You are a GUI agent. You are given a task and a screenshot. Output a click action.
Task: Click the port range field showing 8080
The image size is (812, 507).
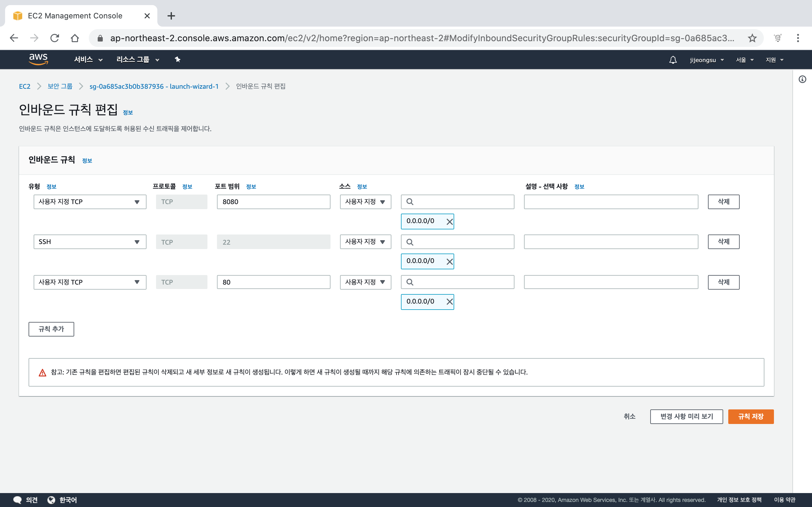[273, 202]
